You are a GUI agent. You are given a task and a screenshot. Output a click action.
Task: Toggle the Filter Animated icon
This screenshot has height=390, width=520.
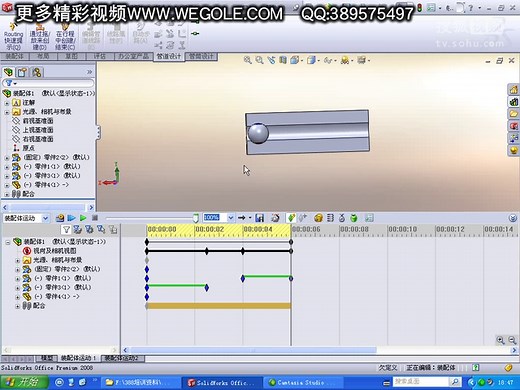77,229
